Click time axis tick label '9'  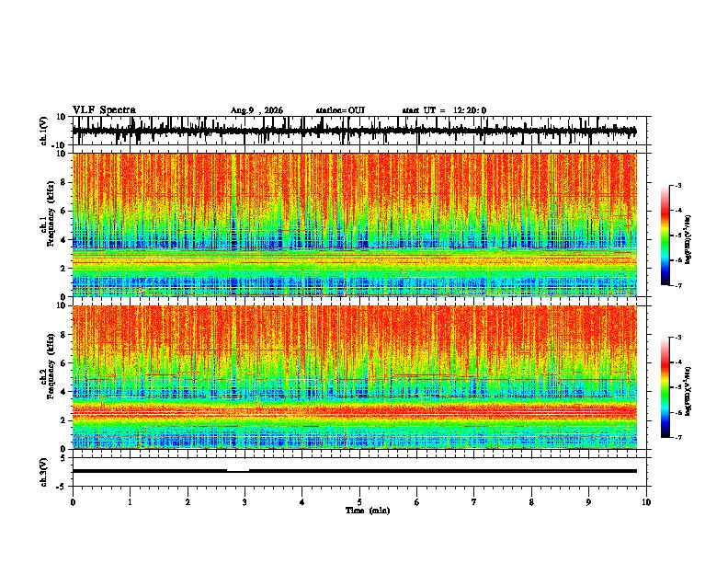point(588,502)
